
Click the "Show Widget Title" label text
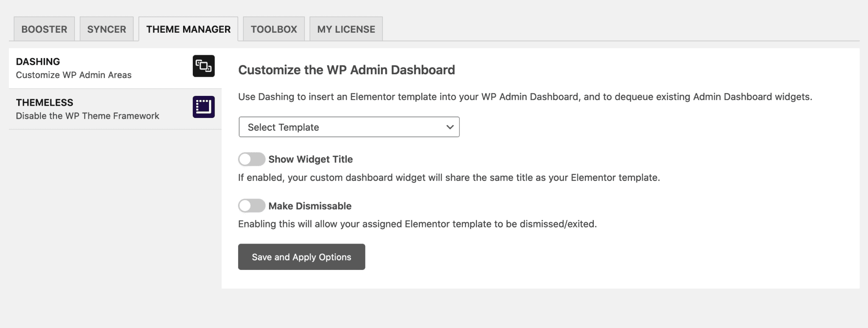(x=310, y=160)
